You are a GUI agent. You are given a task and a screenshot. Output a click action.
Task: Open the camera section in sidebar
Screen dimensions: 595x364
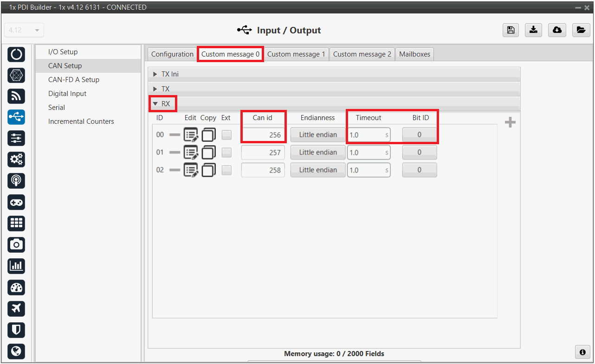click(16, 245)
